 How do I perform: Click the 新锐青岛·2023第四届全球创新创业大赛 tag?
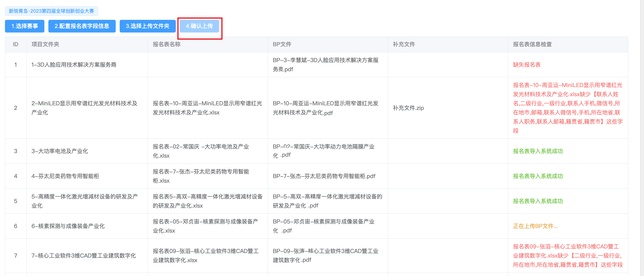(51, 11)
